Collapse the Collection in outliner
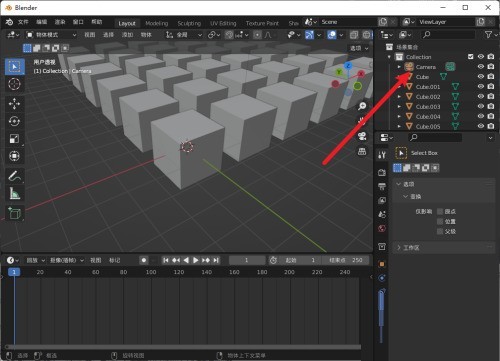Image resolution: width=500 pixels, height=361 pixels. coord(389,57)
